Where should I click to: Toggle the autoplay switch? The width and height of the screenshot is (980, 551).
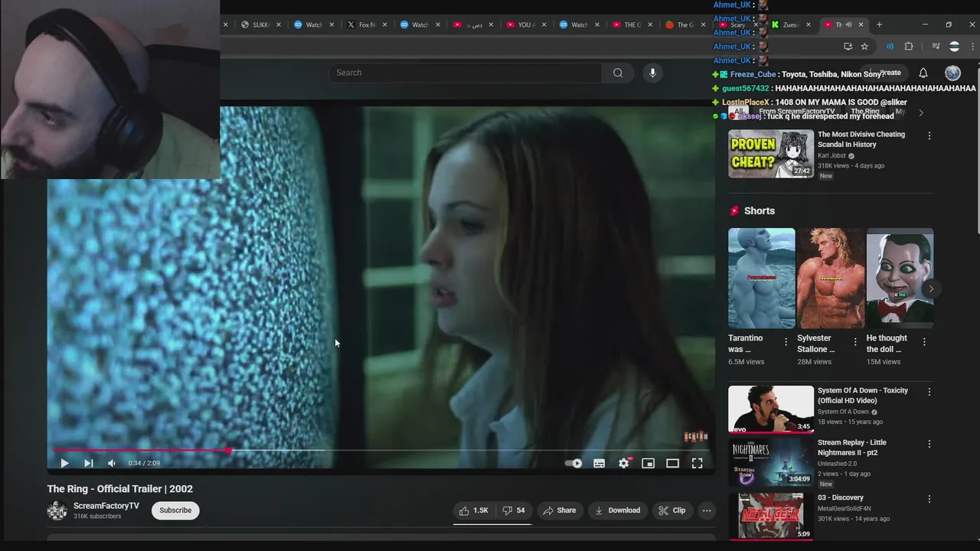(573, 463)
